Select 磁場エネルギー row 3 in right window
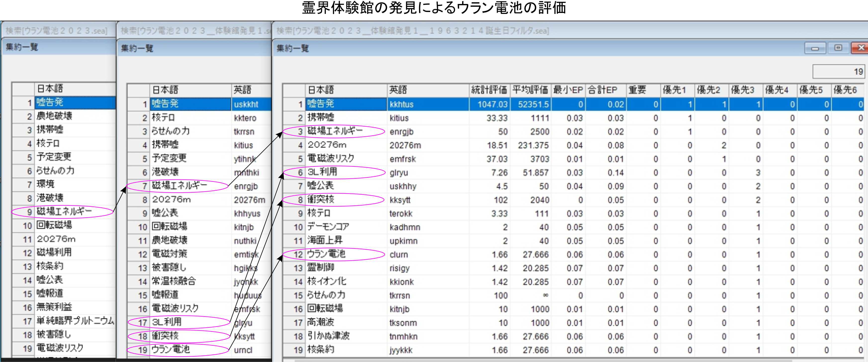Screen dimensions: 868x362 [x=573, y=131]
